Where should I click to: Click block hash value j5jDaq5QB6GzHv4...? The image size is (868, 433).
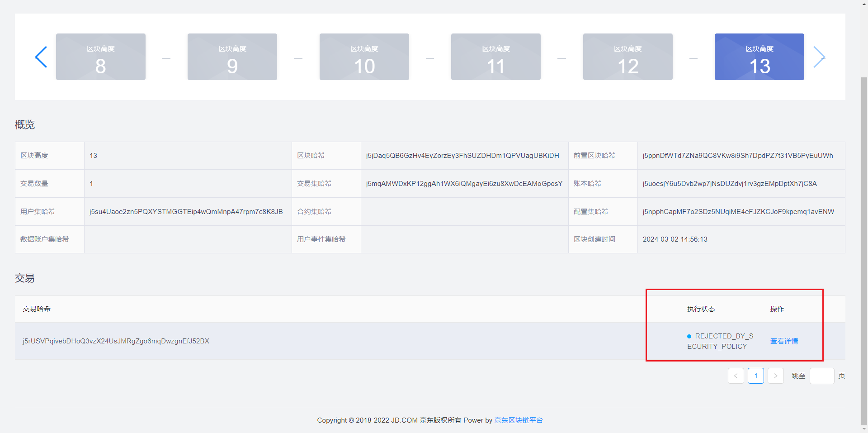point(462,156)
